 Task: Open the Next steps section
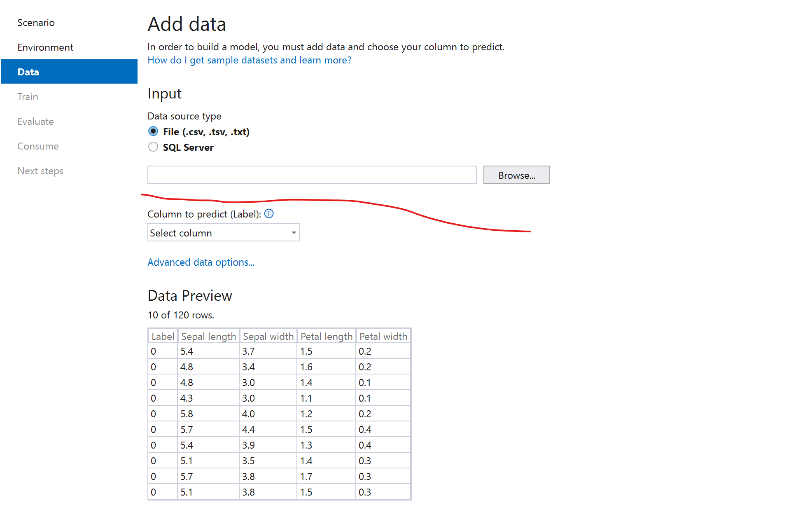pyautogui.click(x=40, y=171)
